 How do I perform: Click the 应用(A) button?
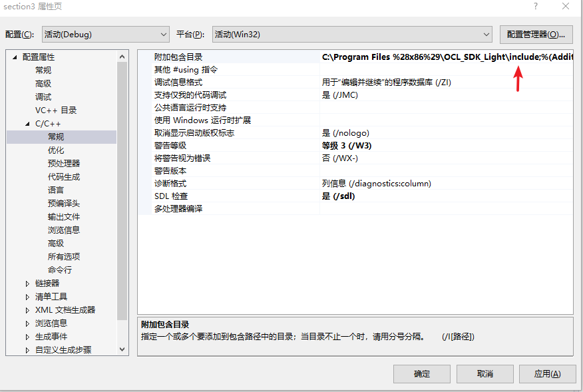[x=548, y=373]
